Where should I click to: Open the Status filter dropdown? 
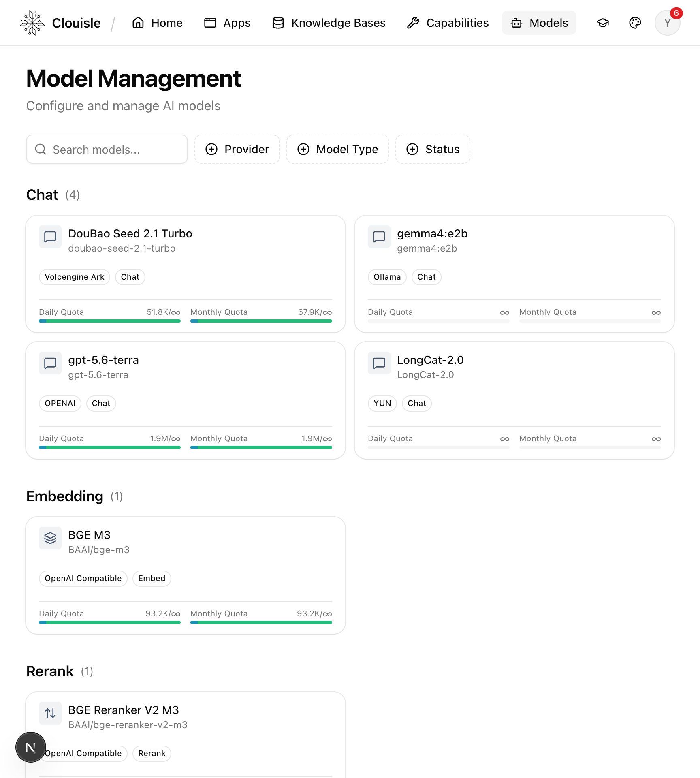point(433,149)
